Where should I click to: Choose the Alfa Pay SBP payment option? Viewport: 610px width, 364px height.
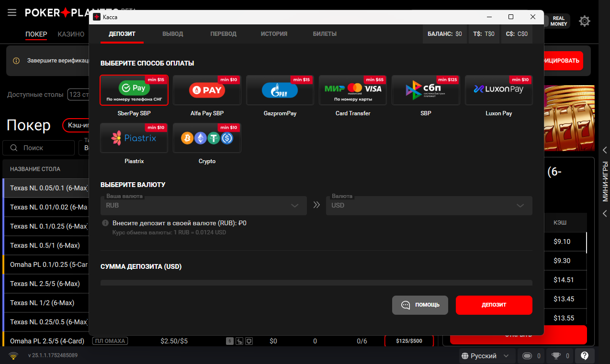coord(207,90)
